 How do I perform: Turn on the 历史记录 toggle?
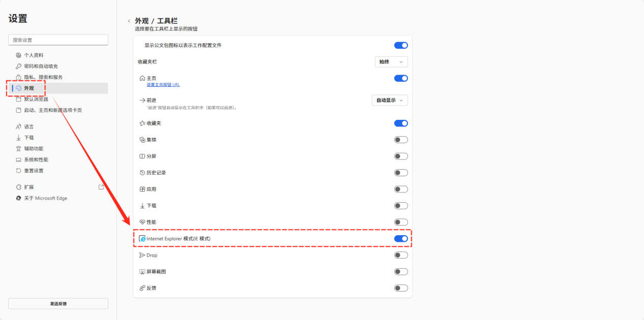click(x=401, y=173)
